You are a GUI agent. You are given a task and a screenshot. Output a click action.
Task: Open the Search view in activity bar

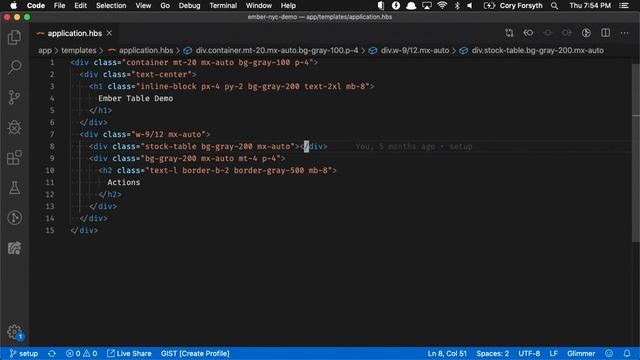(x=14, y=67)
